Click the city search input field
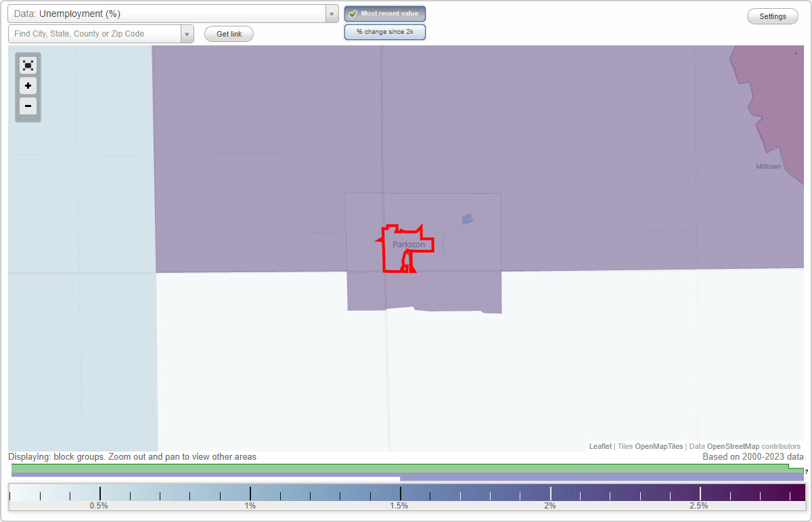The height and width of the screenshot is (522, 812). [95, 33]
